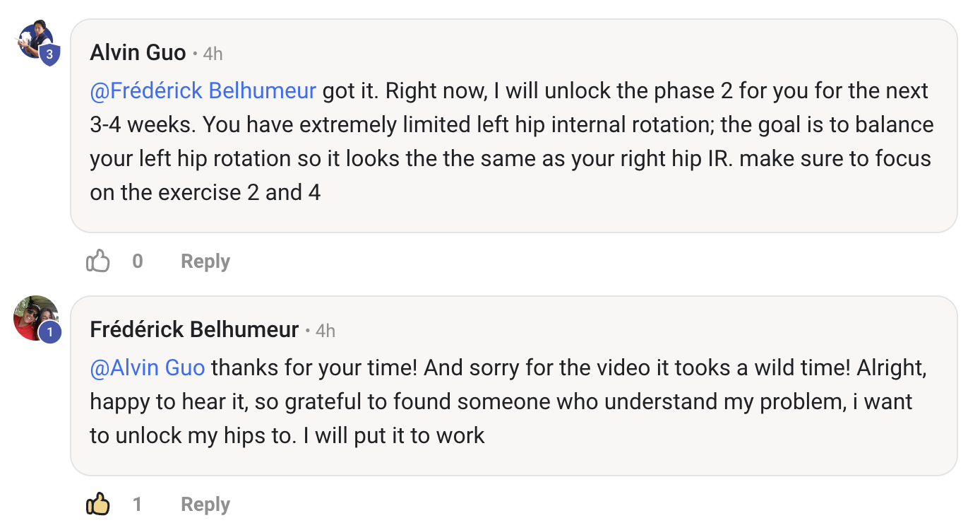The image size is (980, 530).
Task: Click the level 3 badge on Alvin's avatar
Action: click(x=49, y=54)
